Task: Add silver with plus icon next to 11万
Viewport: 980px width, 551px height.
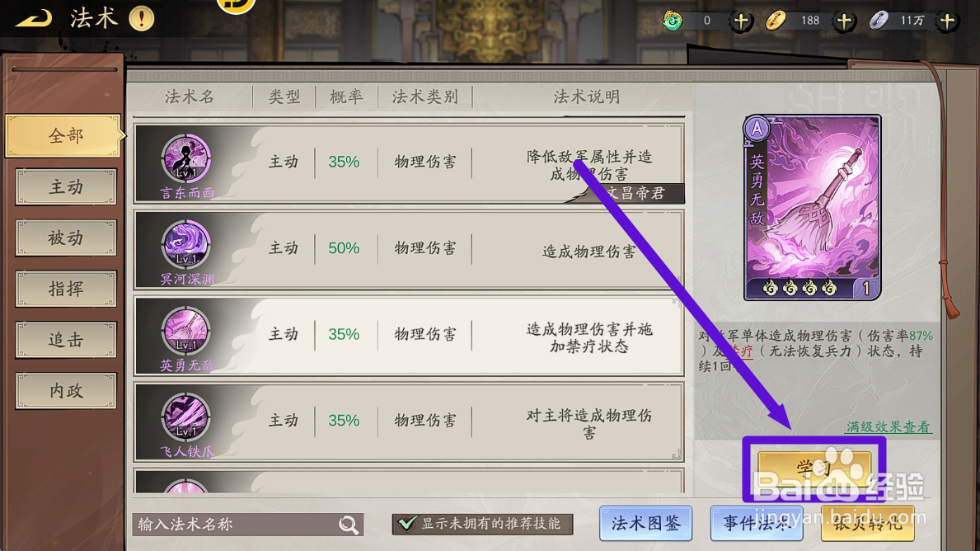Action: 948,21
